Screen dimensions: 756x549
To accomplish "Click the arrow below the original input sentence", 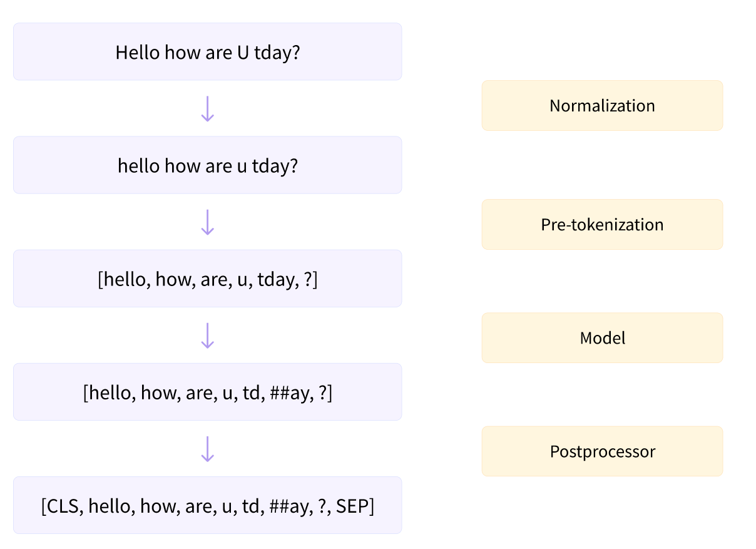I will [x=207, y=108].
